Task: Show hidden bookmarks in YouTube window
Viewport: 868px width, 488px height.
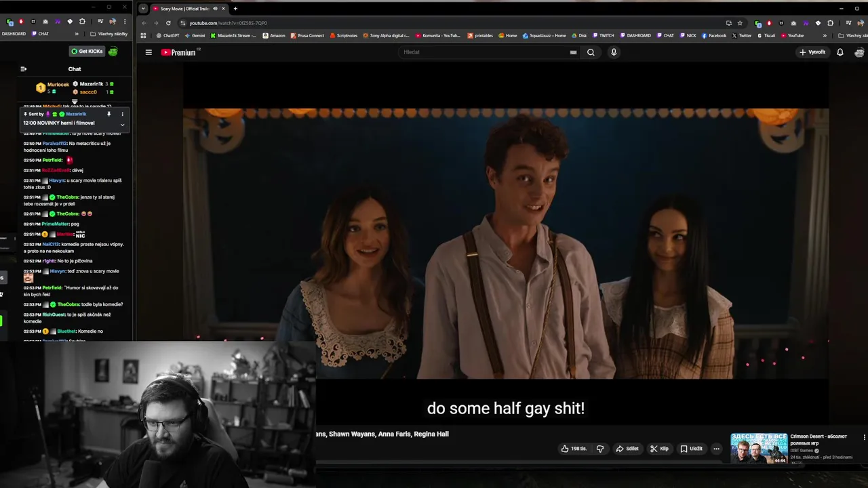Action: [x=825, y=35]
